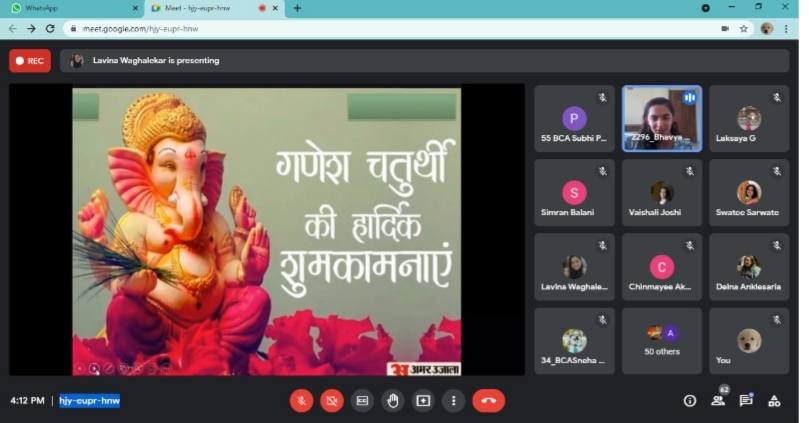Click the muted mic icon on Simran Balani tile

tap(602, 171)
